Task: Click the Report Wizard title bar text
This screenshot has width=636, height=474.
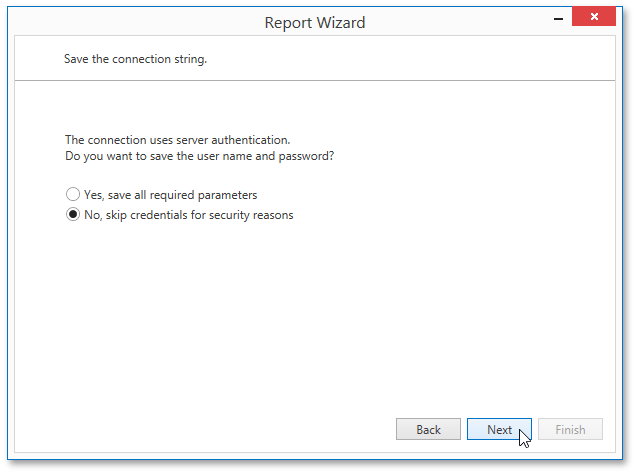Action: (315, 23)
